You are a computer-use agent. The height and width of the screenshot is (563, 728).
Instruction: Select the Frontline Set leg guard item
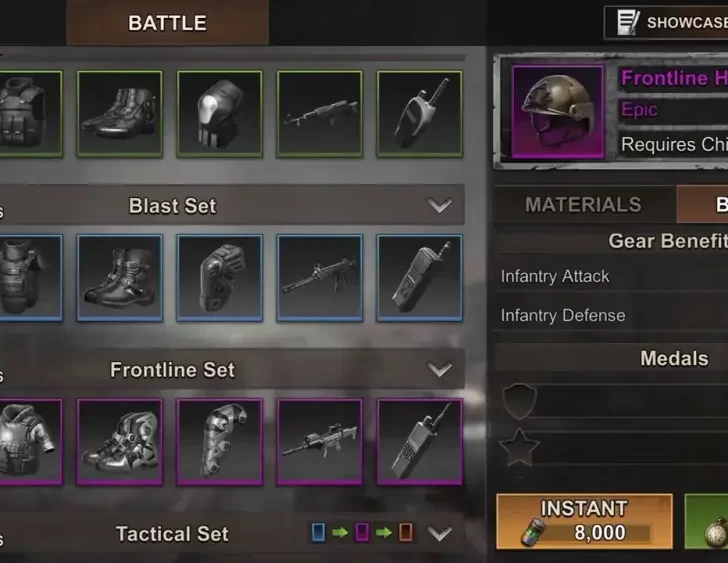click(220, 441)
